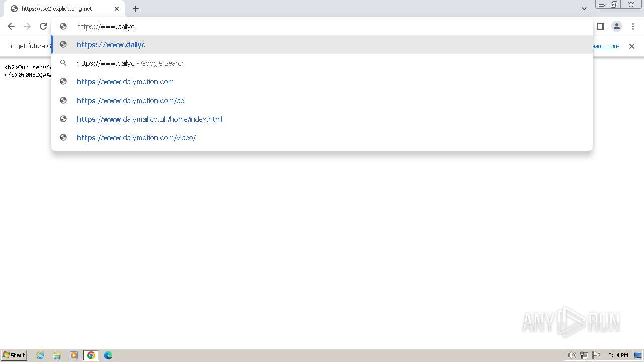
Task: Open Action Center flag tray icon
Action: tap(597, 355)
